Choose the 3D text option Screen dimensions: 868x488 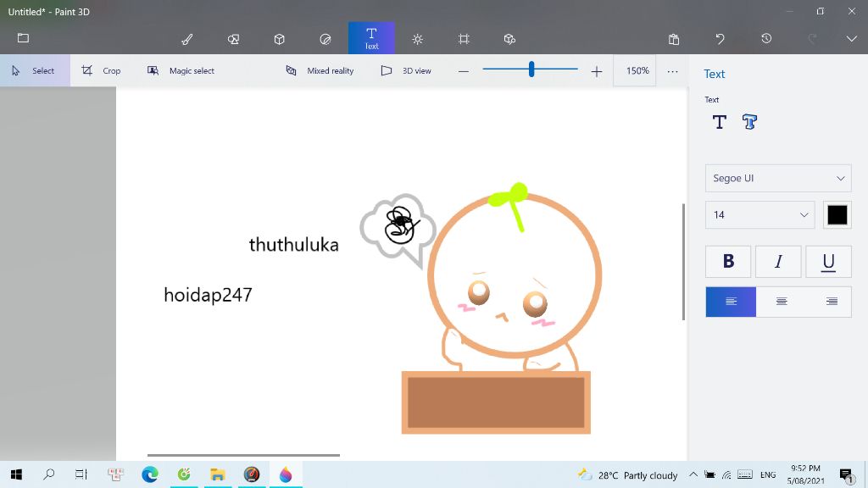click(749, 122)
